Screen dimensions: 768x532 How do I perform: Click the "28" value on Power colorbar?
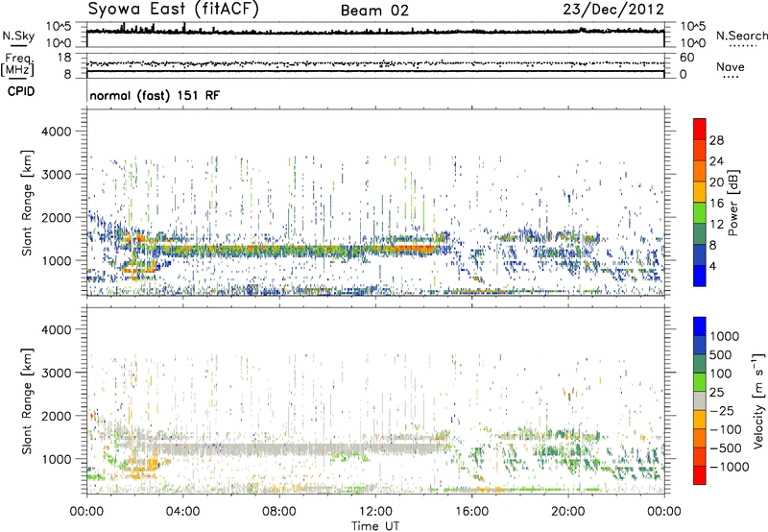(x=716, y=140)
